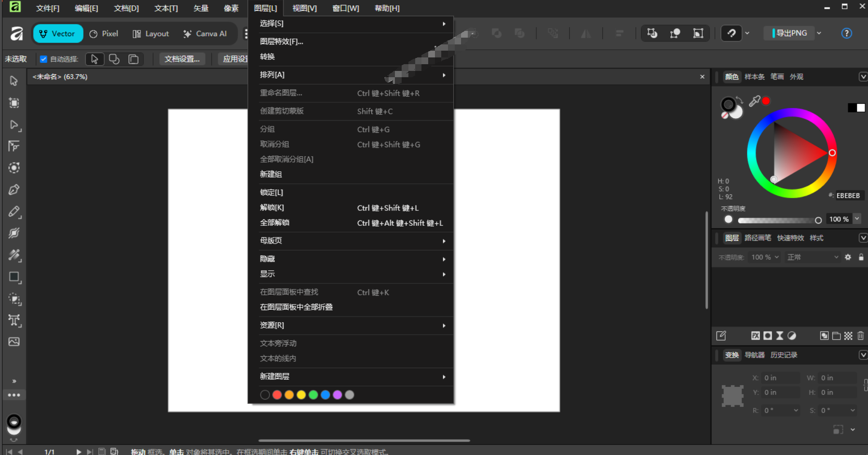The image size is (868, 455).
Task: Switch to the Canva AI persona
Action: click(205, 34)
